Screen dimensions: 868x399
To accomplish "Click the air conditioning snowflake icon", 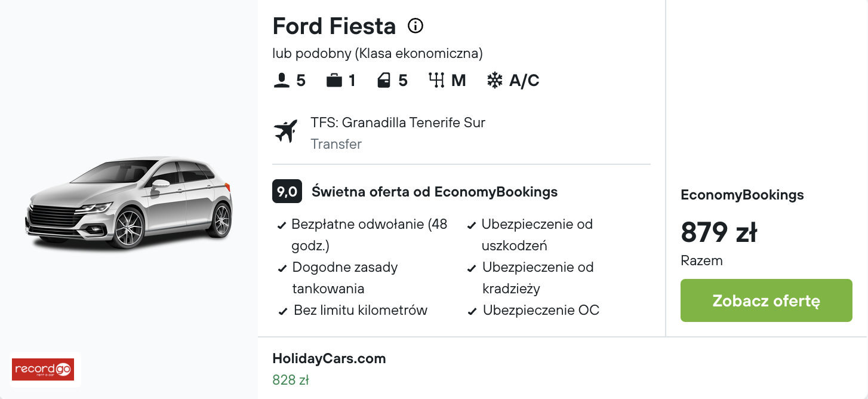I will [495, 81].
